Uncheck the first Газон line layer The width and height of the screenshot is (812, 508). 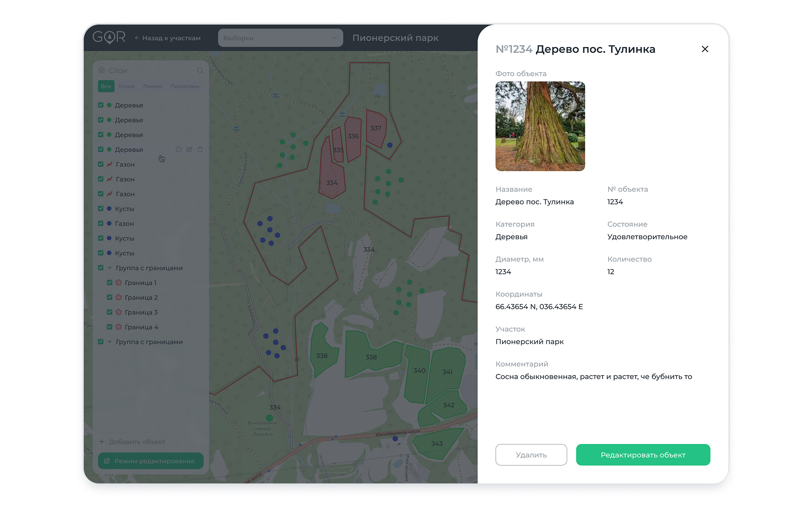tap(101, 164)
